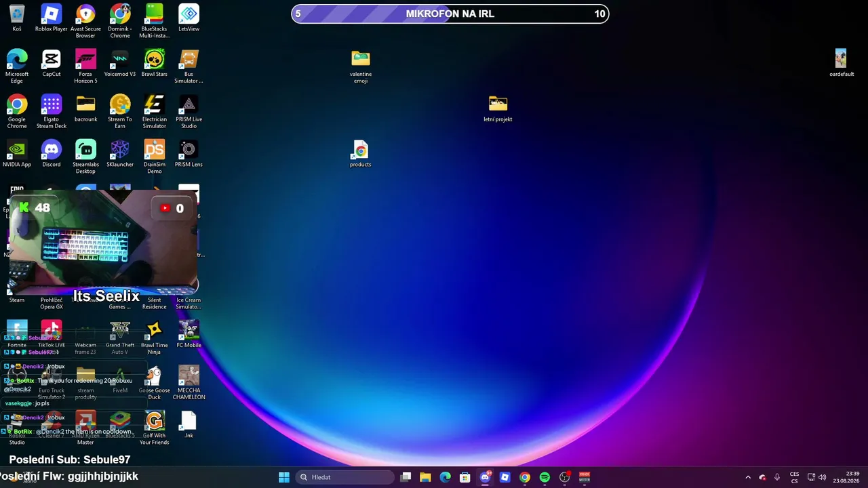Launch Roblox Player from the desktop
This screenshot has width=868, height=488.
(52, 18)
